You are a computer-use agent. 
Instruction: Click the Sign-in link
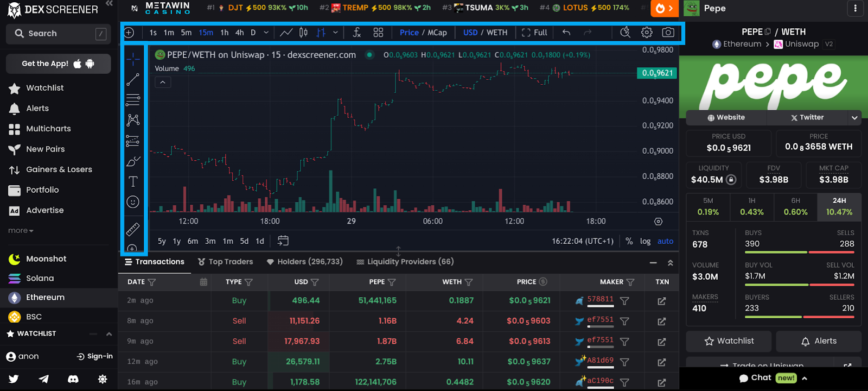point(95,356)
